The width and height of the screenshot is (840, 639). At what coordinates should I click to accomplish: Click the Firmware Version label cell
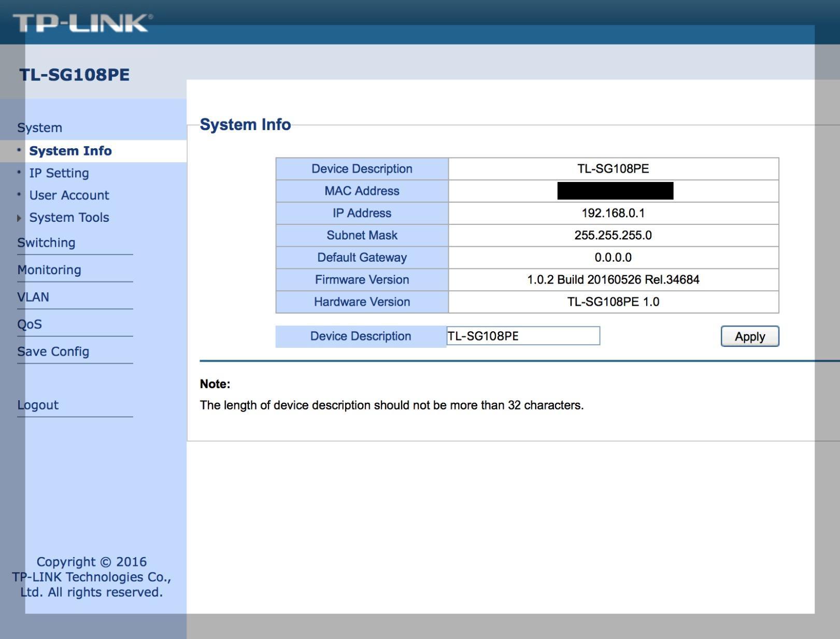click(362, 280)
